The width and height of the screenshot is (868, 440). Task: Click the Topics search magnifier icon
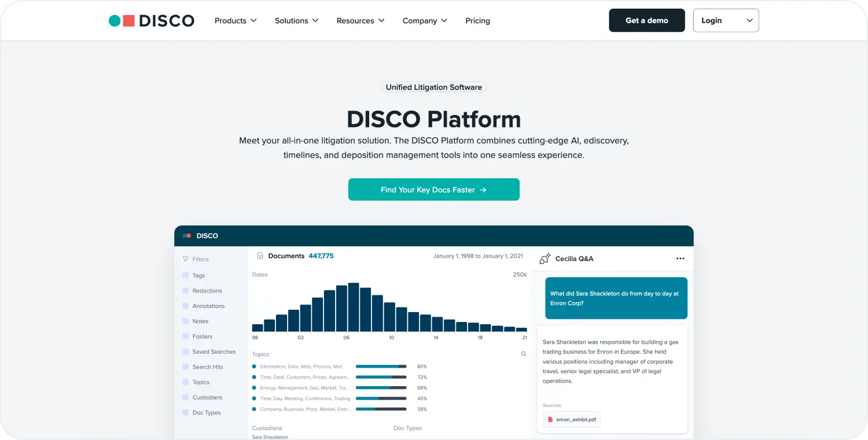pyautogui.click(x=524, y=354)
